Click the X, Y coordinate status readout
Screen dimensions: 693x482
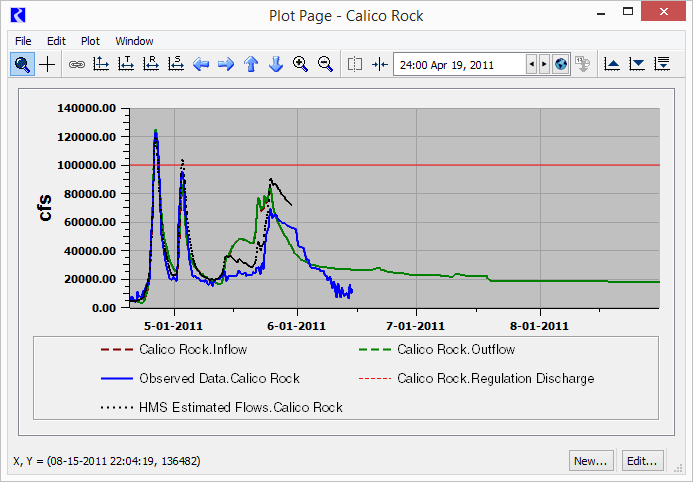coord(107,461)
